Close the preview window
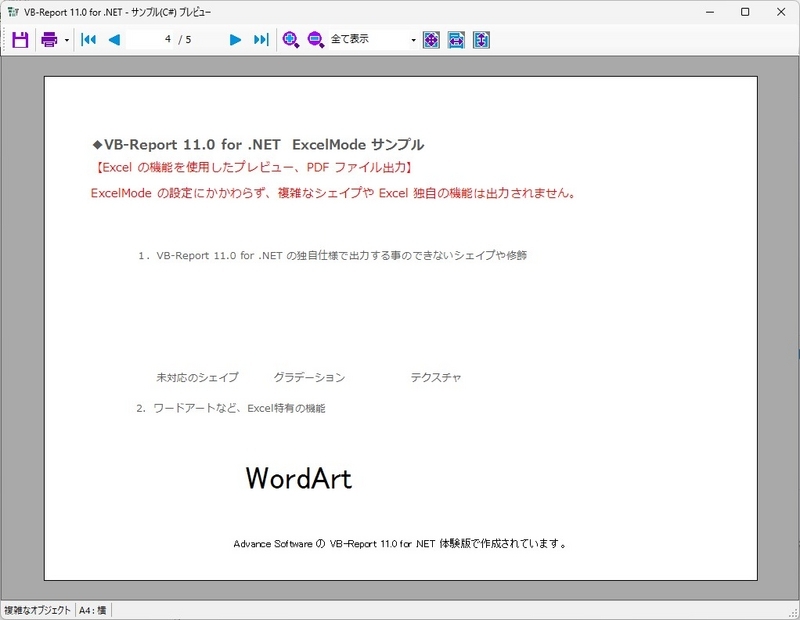The width and height of the screenshot is (800, 620). click(781, 12)
